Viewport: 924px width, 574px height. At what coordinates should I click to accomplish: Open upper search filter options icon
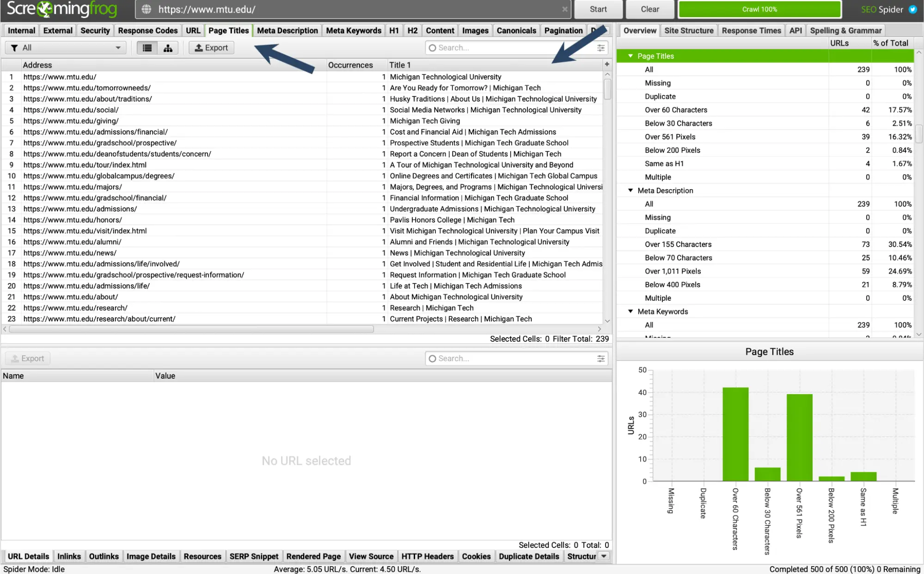click(600, 48)
